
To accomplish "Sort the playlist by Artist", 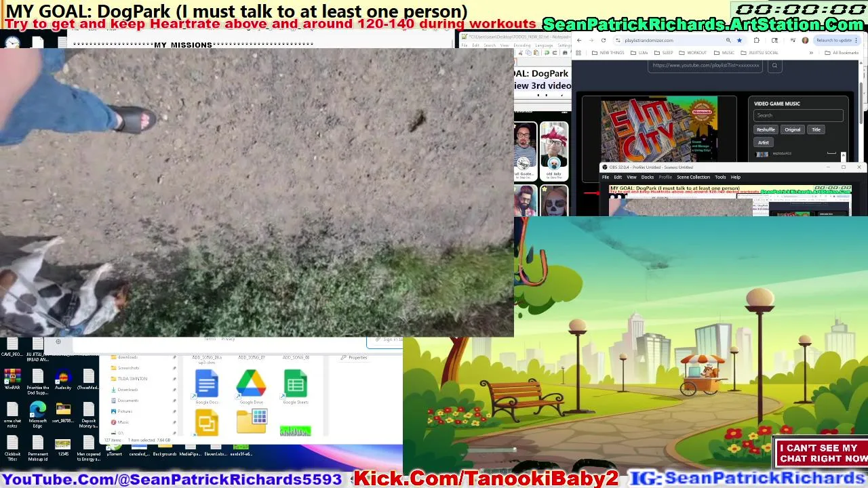I will pos(764,142).
